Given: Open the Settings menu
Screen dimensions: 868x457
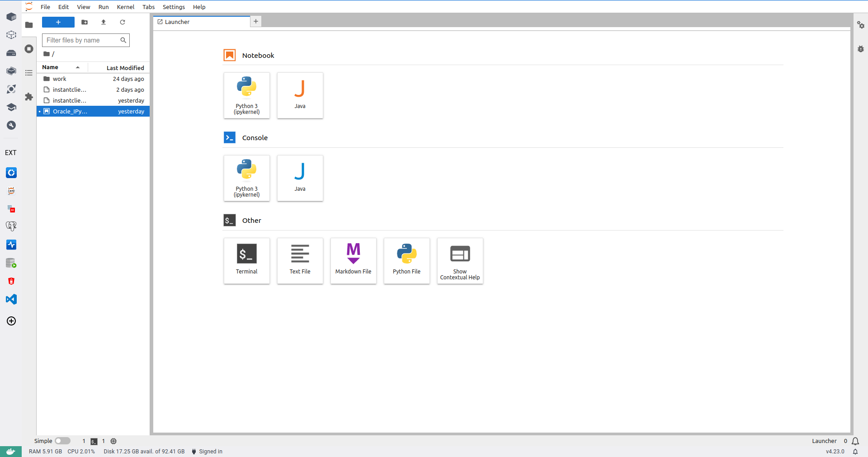Looking at the screenshot, I should click(x=174, y=7).
